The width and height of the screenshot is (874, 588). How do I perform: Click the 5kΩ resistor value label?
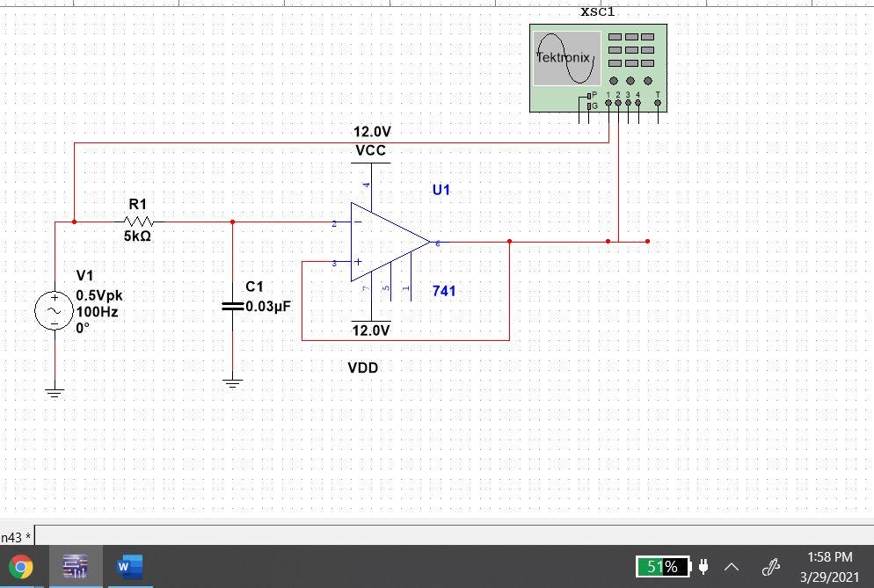tap(137, 236)
